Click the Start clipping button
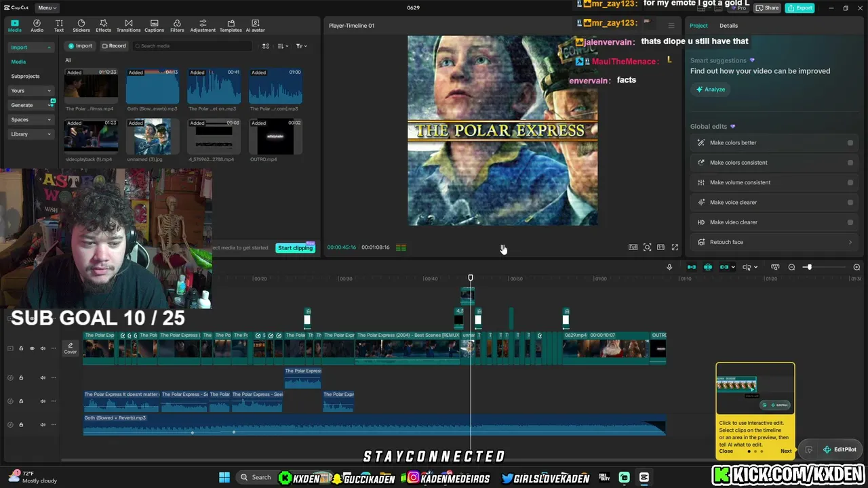868x488 pixels. (296, 248)
